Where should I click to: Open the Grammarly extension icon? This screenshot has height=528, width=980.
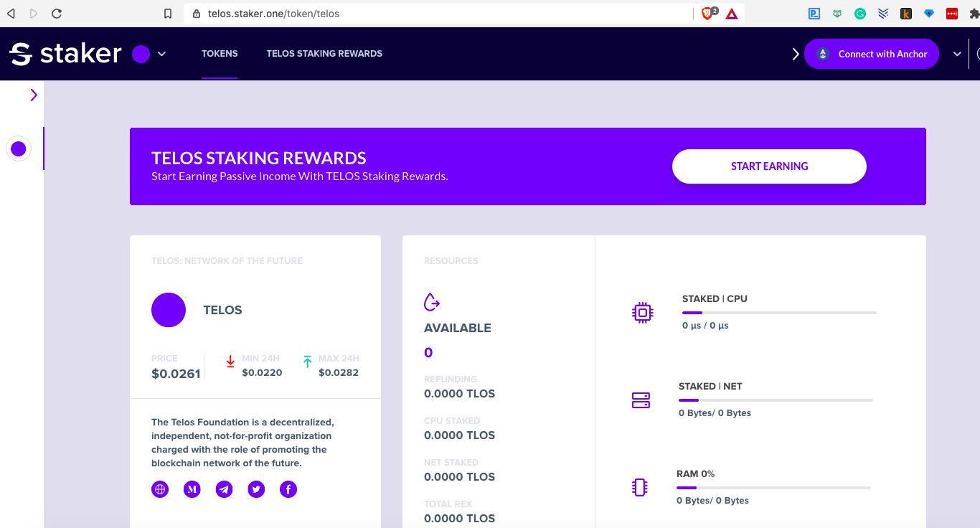[x=859, y=13]
